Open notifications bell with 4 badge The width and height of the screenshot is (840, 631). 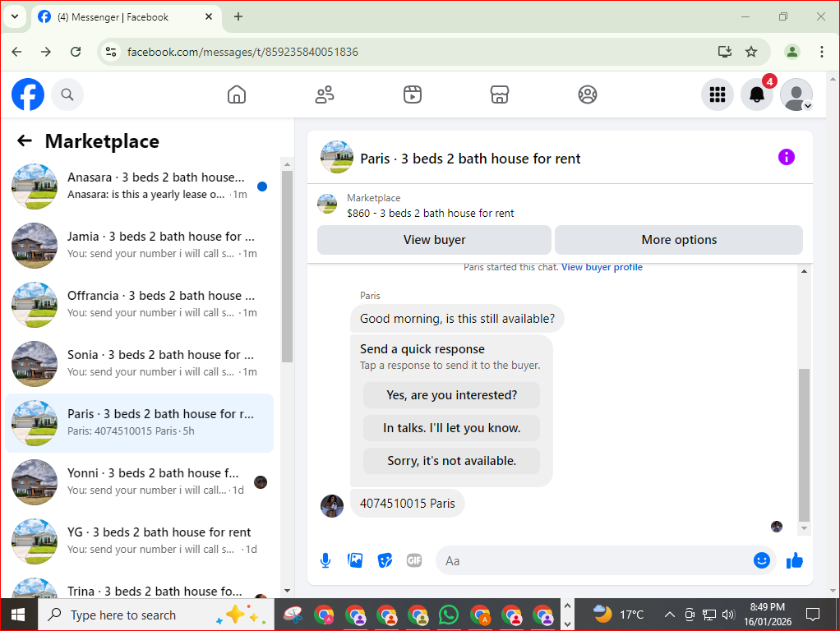pos(757,94)
